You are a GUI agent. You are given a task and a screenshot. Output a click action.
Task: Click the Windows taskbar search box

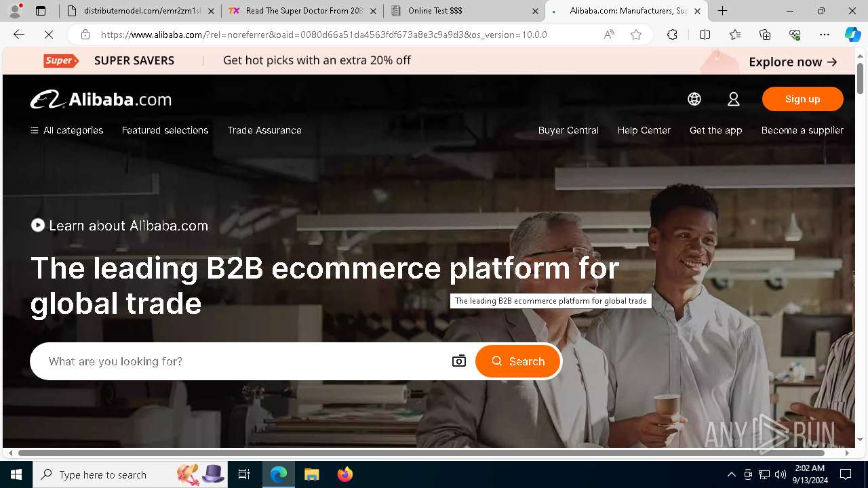click(129, 474)
